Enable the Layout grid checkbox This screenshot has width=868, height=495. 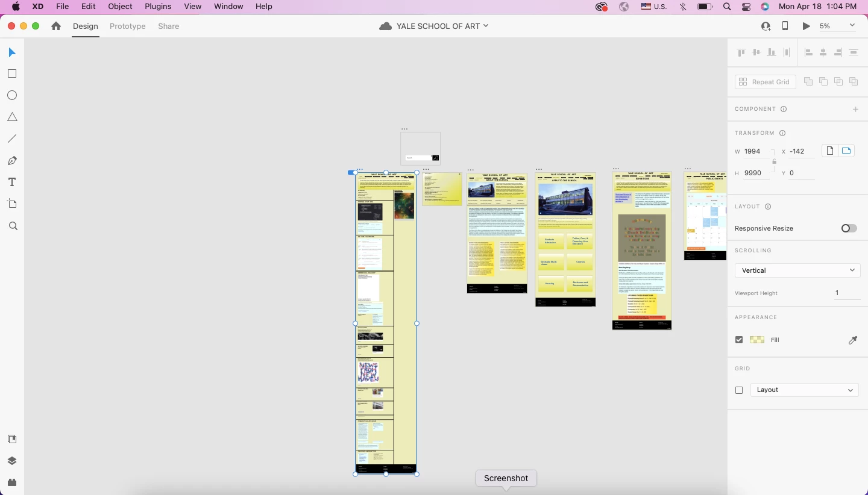coord(739,390)
